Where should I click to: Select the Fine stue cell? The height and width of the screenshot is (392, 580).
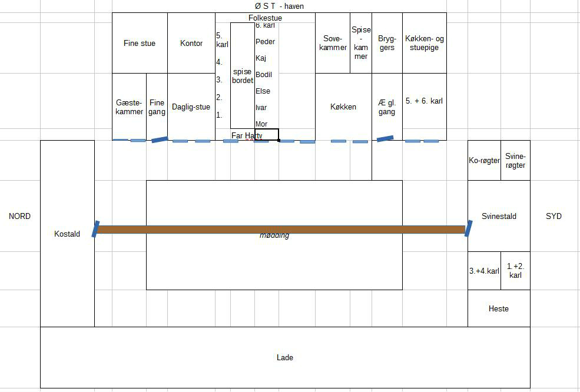(140, 44)
